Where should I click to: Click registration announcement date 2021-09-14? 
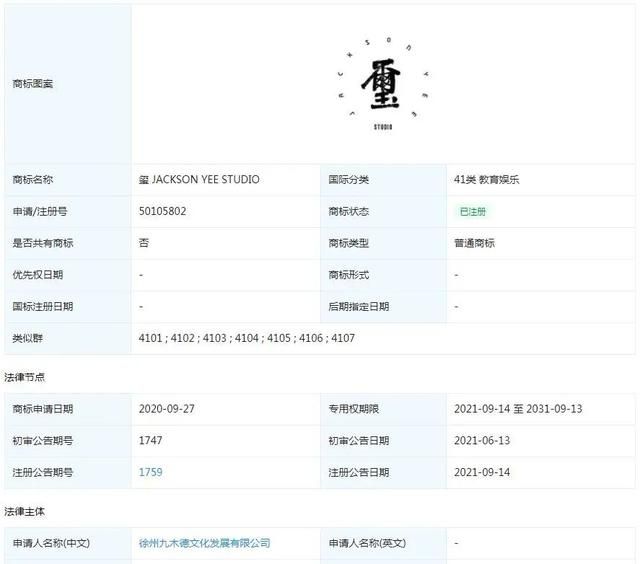tap(482, 472)
